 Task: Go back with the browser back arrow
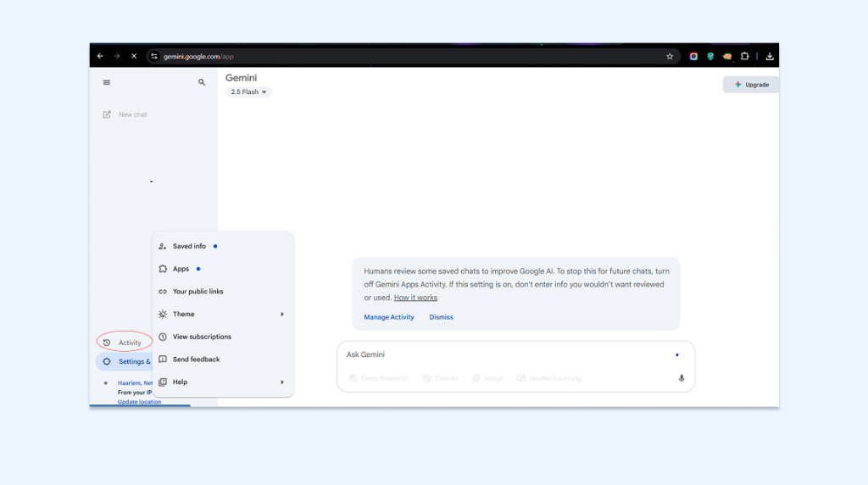100,56
